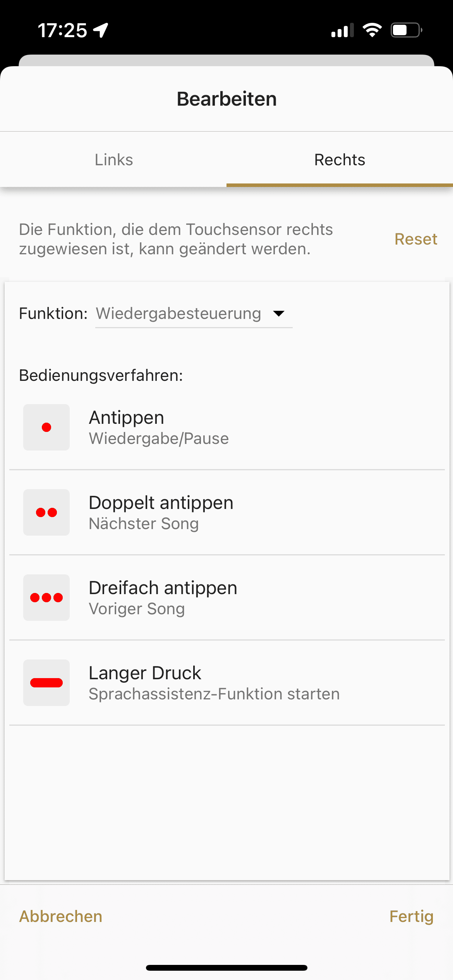Open the Funktion dropdown arrow
The width and height of the screenshot is (453, 980).
279,314
